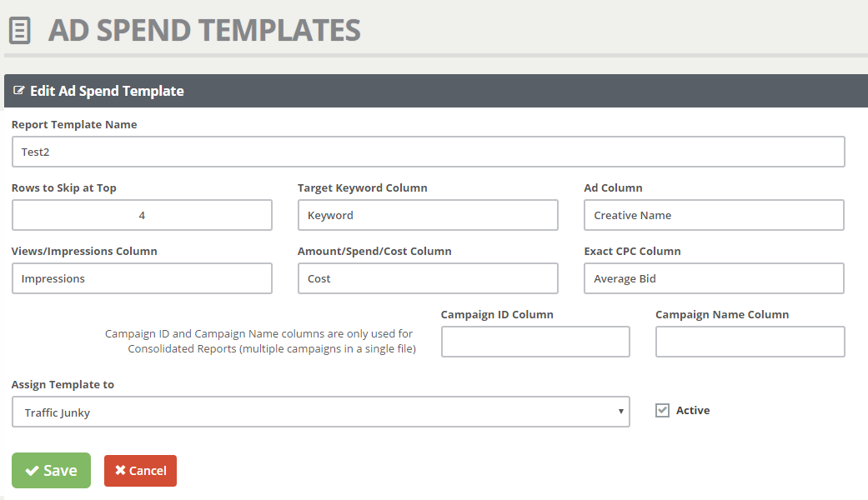Screen dimensions: 868x500
Task: Click the Report Template Name label
Action: click(74, 124)
